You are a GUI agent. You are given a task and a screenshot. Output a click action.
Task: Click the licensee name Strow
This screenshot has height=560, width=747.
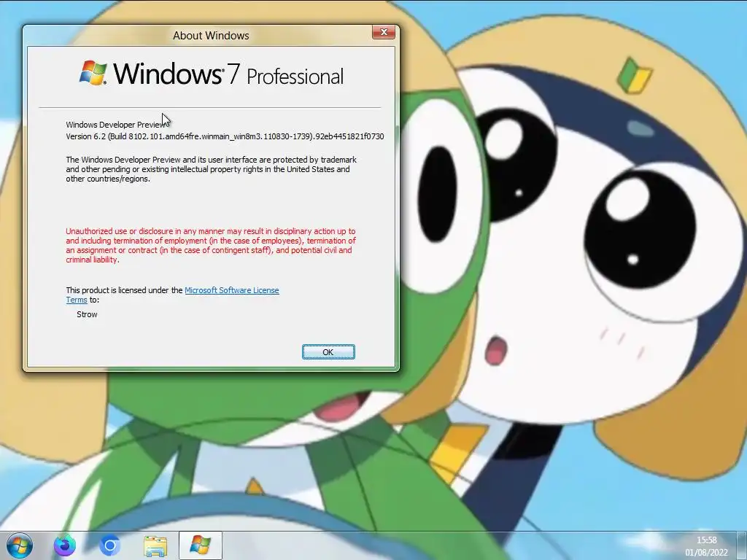click(87, 314)
